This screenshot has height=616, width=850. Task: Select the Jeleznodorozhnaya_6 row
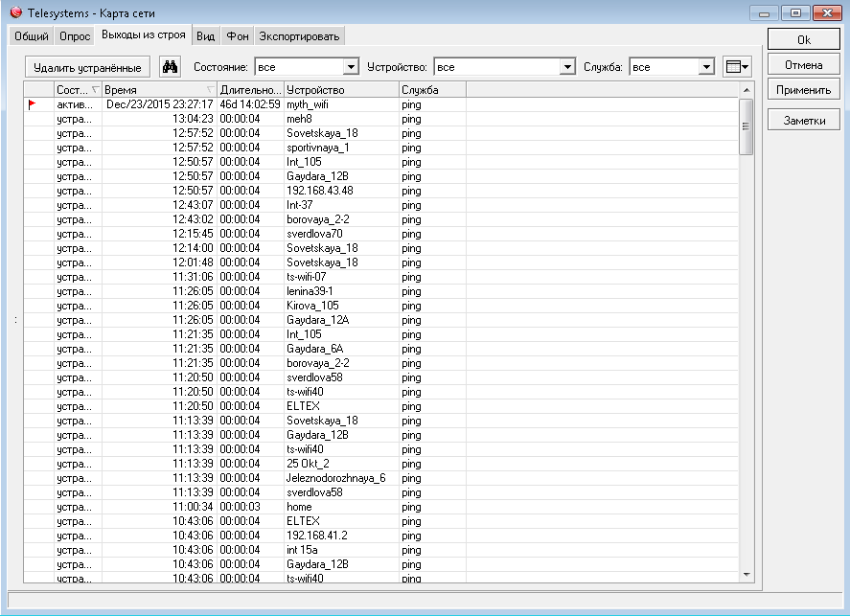pos(380,478)
